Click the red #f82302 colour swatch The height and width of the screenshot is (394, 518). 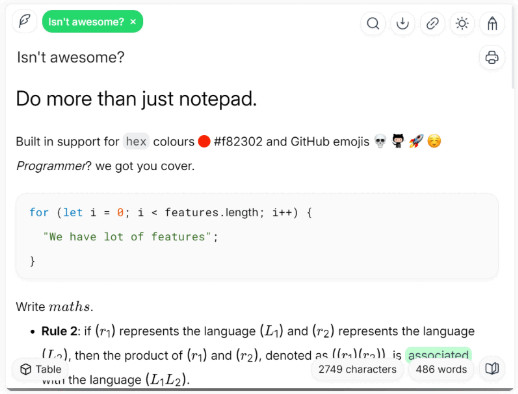click(x=204, y=141)
